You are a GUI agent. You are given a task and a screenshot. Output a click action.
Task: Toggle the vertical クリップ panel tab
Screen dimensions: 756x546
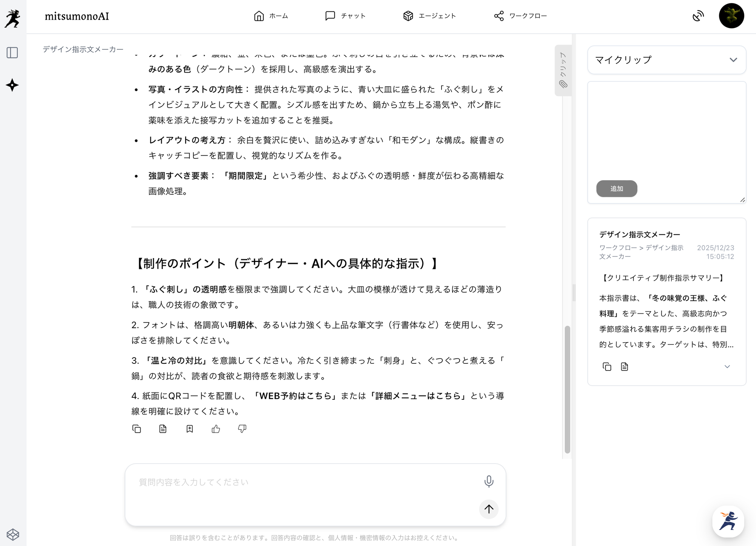coord(563,70)
